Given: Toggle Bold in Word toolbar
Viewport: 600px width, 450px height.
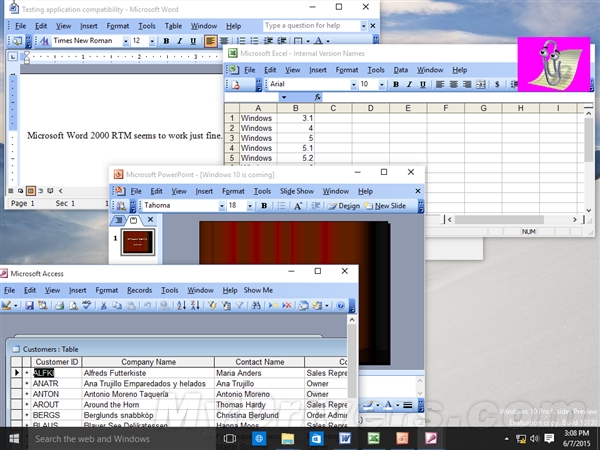Looking at the screenshot, I should [x=166, y=41].
